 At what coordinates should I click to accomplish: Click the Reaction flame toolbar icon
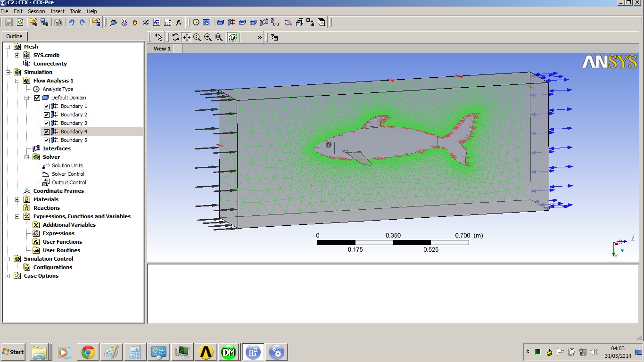click(135, 22)
